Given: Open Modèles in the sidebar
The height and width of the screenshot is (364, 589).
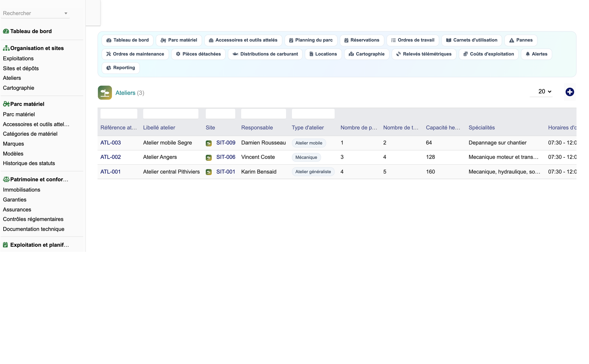Looking at the screenshot, I should click(13, 154).
